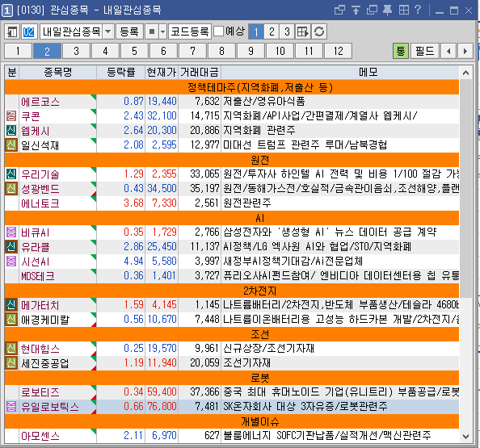Click the next tab page arrow

465,51
